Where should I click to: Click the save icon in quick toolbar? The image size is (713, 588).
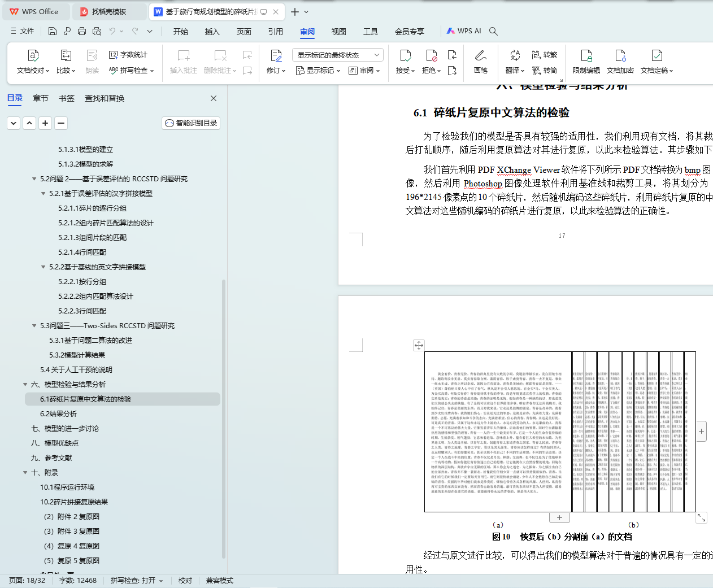coord(53,31)
